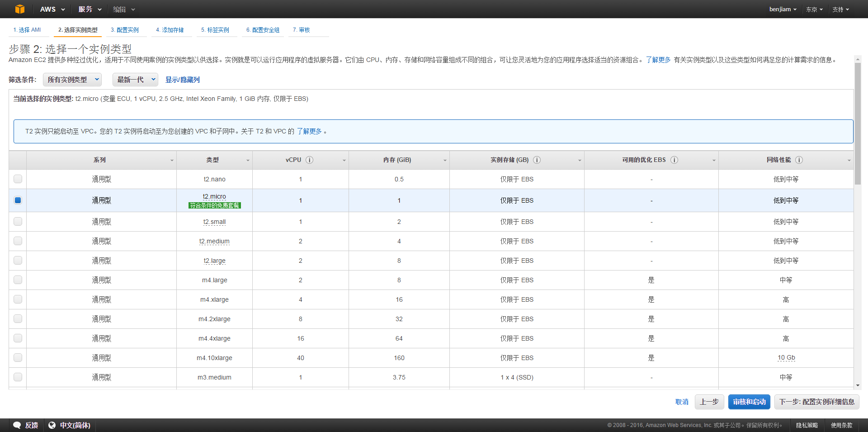Click the Previous (上一步) button
Image resolution: width=868 pixels, height=432 pixels.
pyautogui.click(x=709, y=402)
